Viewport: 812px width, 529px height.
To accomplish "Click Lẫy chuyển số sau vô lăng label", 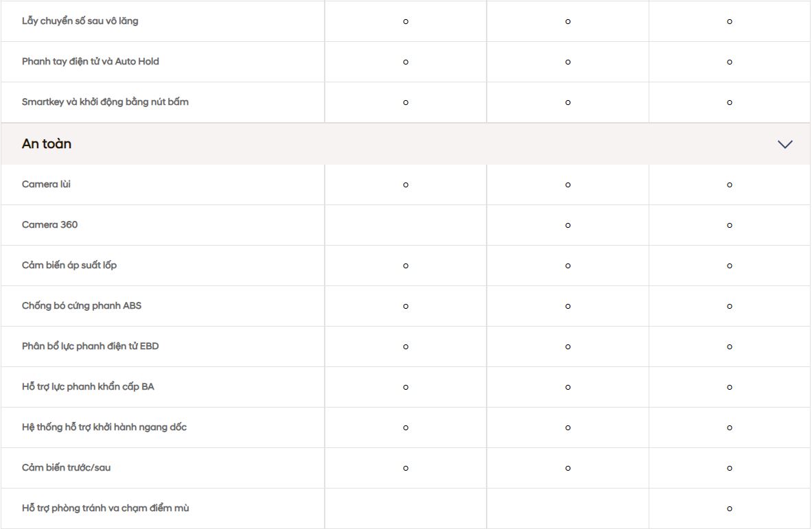I will pyautogui.click(x=80, y=21).
